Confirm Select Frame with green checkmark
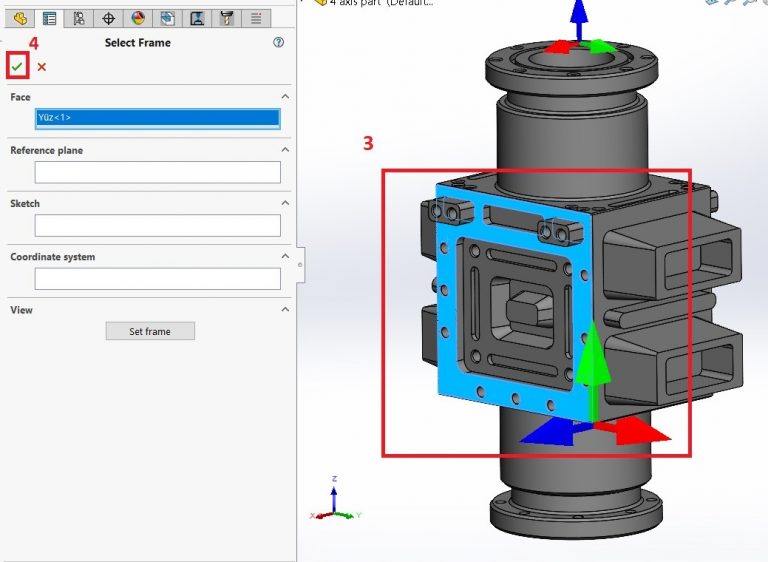Image resolution: width=768 pixels, height=562 pixels. tap(17, 67)
